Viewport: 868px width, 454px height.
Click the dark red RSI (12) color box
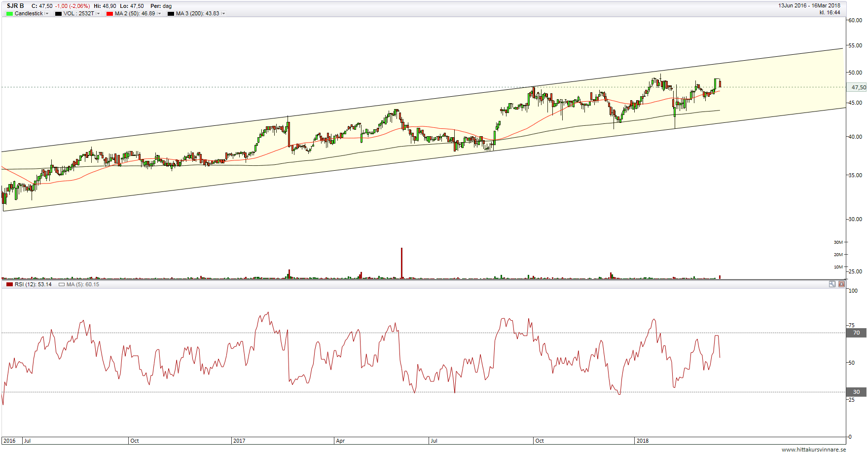(9, 285)
